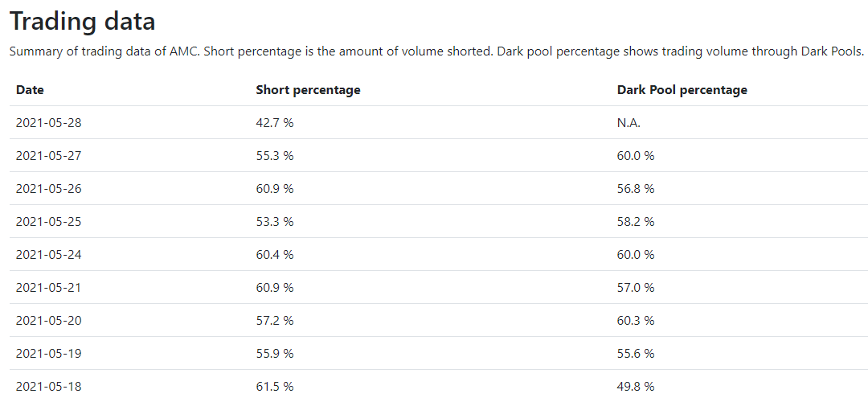Select the 55.3 % short percentage value

pos(274,156)
